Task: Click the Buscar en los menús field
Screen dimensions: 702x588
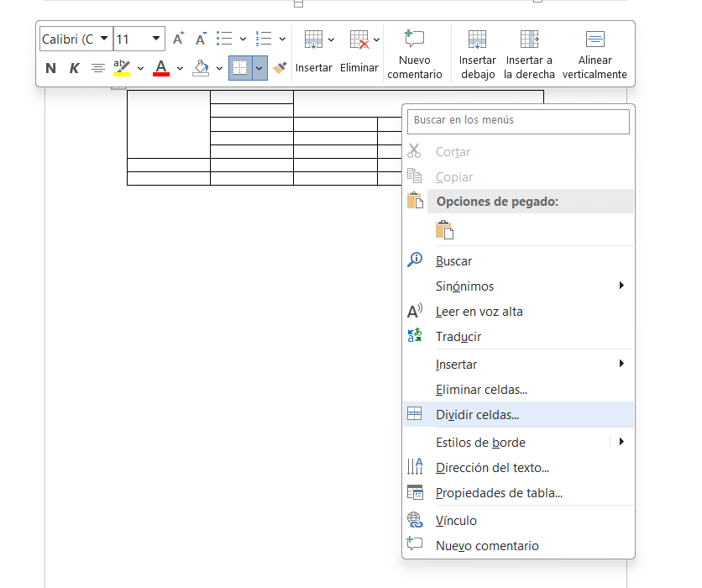Action: [x=519, y=121]
